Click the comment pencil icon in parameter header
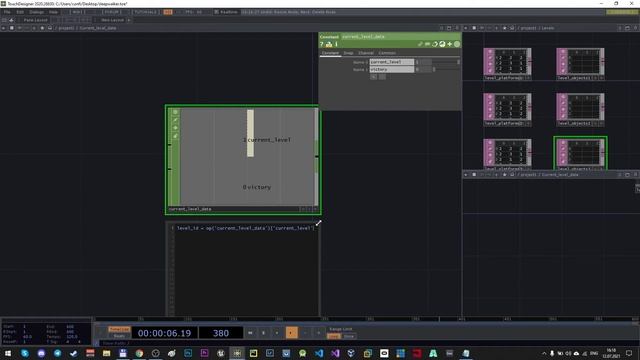Screen dimensions: 640x360 click(x=420, y=44)
